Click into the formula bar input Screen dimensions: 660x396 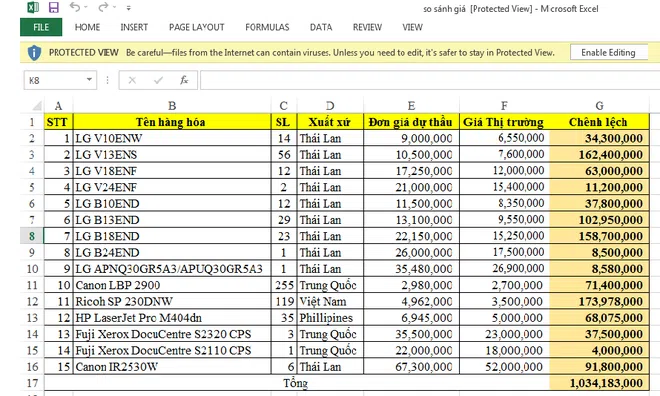429,80
